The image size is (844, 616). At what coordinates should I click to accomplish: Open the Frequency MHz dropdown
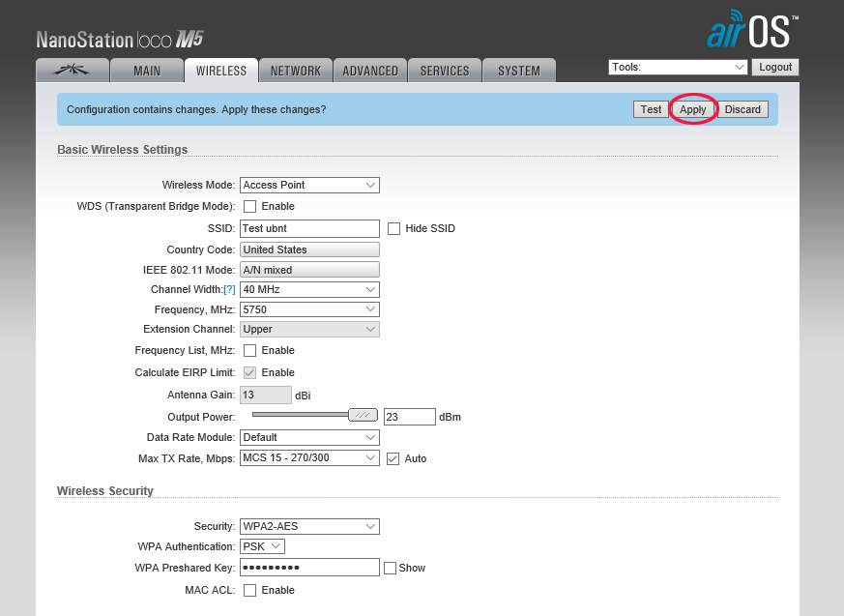coord(309,309)
